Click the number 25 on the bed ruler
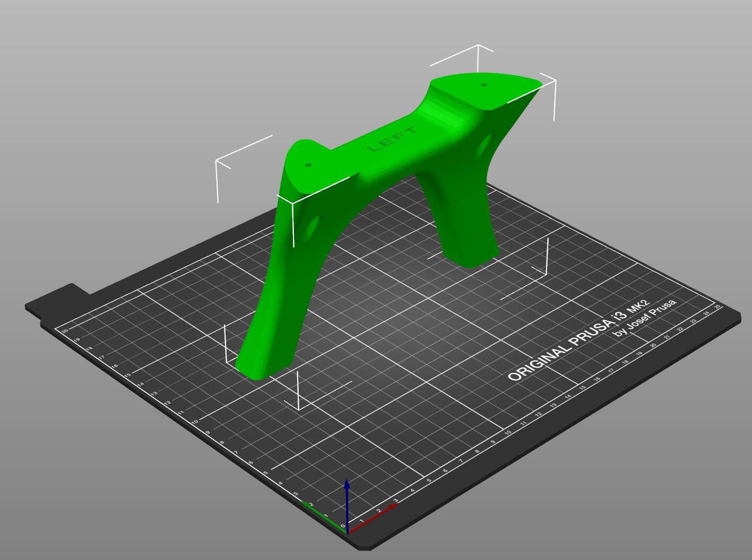Screen dimensions: 752x560 click(718, 307)
